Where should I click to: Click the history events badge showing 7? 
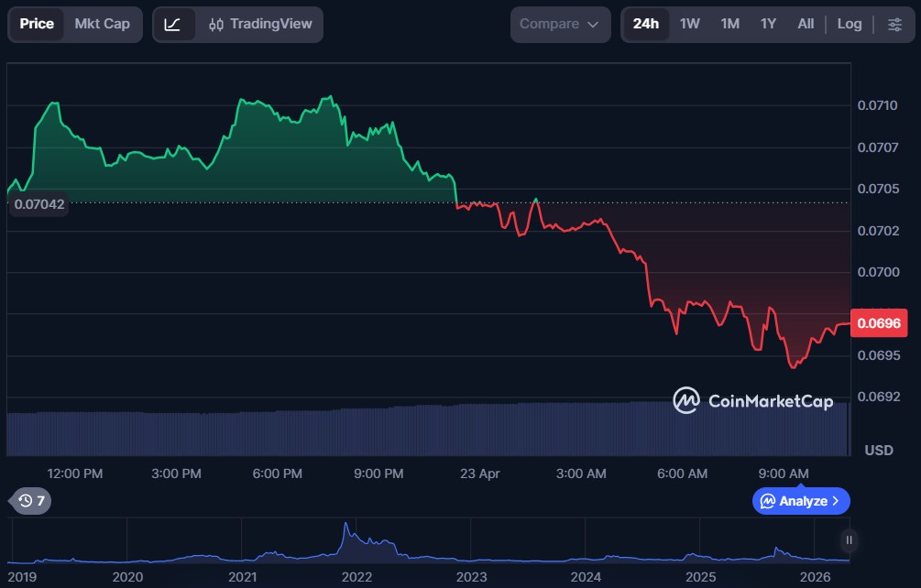coord(31,500)
